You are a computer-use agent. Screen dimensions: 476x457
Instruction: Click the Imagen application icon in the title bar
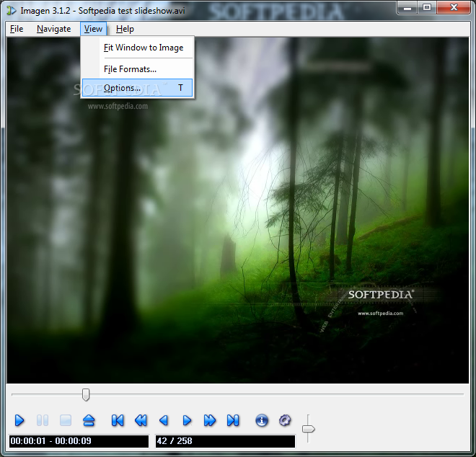point(12,11)
